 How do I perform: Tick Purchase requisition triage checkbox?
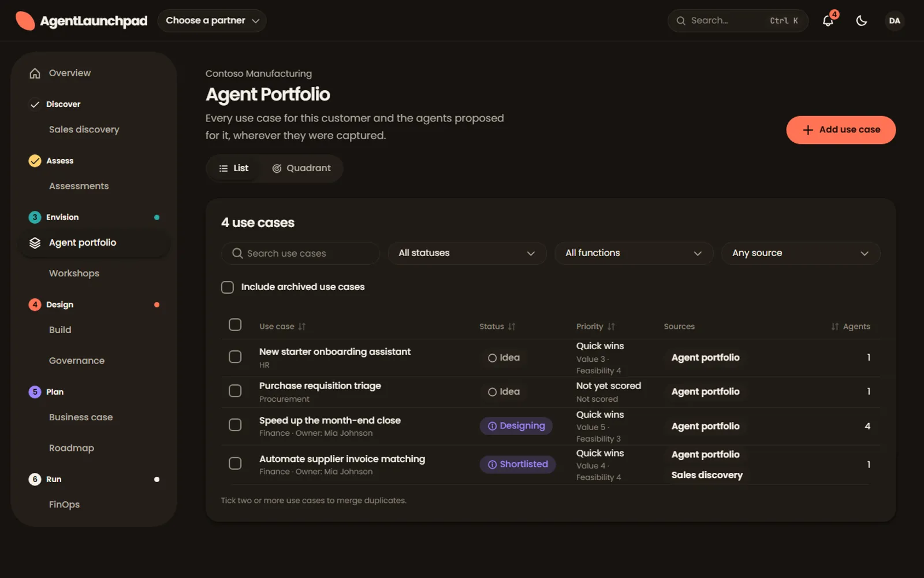click(x=235, y=391)
